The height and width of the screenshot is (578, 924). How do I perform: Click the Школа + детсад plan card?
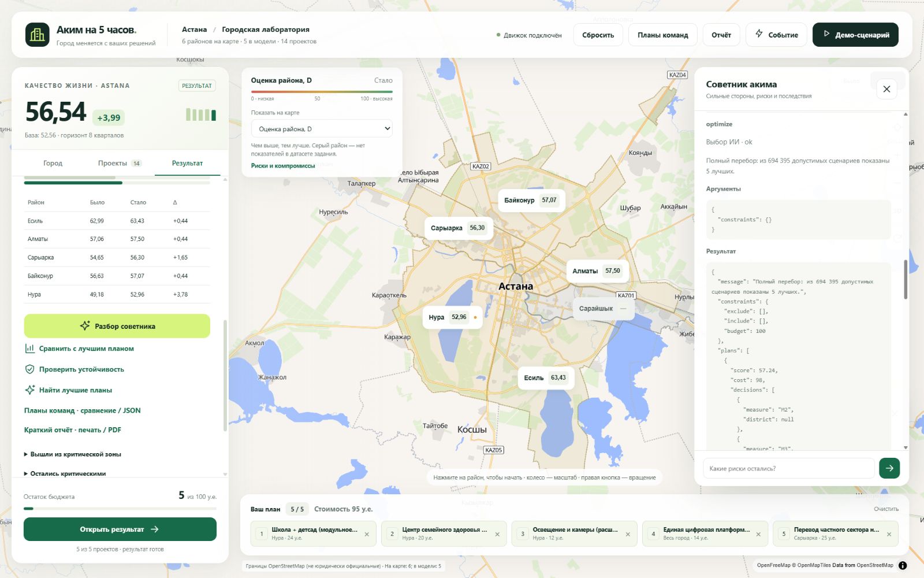314,533
